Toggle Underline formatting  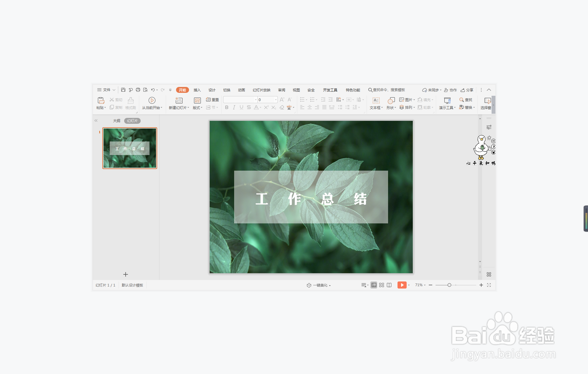(x=242, y=107)
